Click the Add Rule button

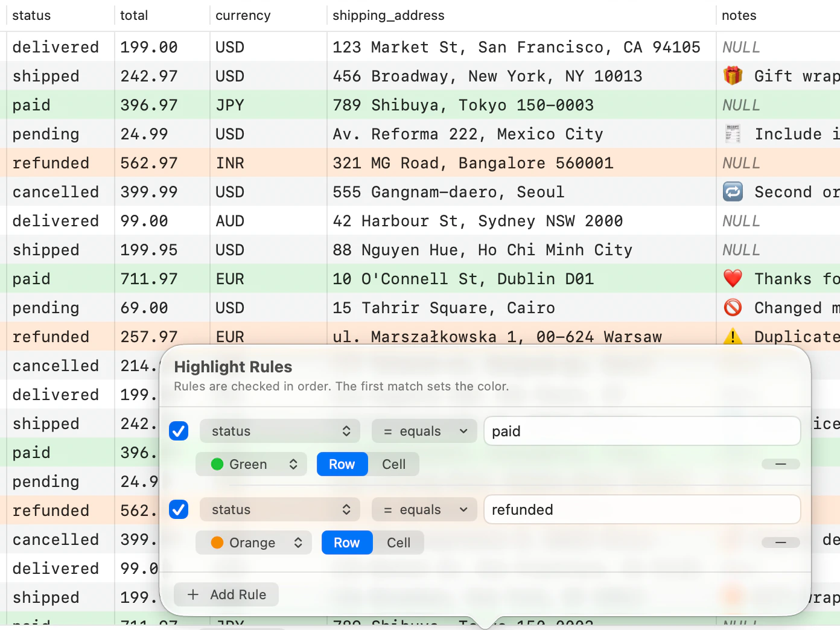[x=226, y=594]
